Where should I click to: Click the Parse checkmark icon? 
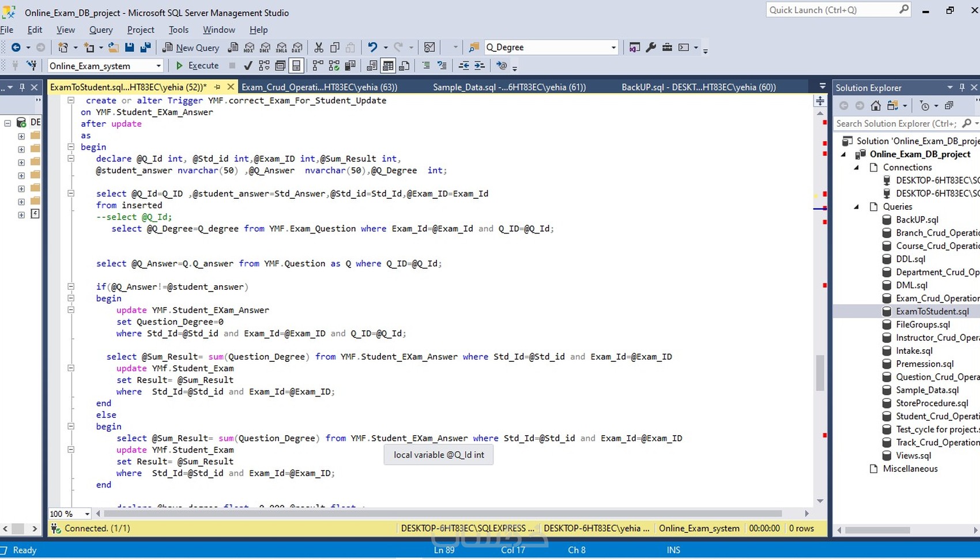coord(248,66)
